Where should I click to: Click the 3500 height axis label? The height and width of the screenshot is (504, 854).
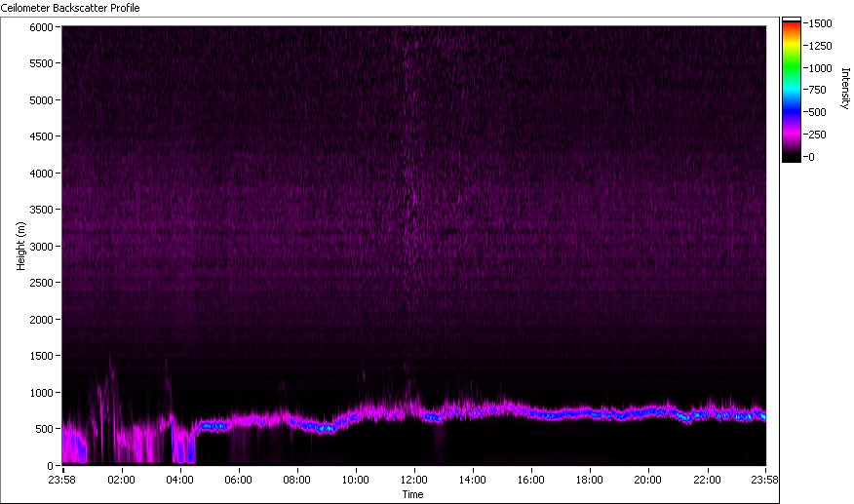point(41,210)
